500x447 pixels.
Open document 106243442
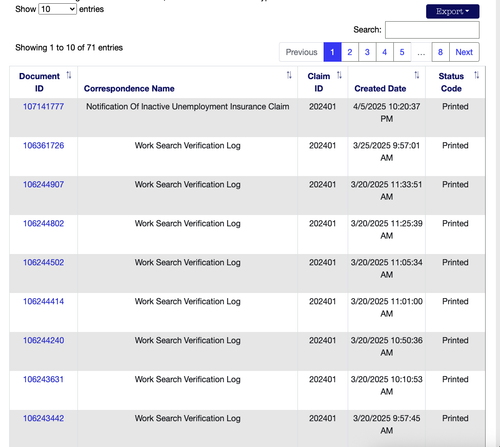click(x=43, y=419)
